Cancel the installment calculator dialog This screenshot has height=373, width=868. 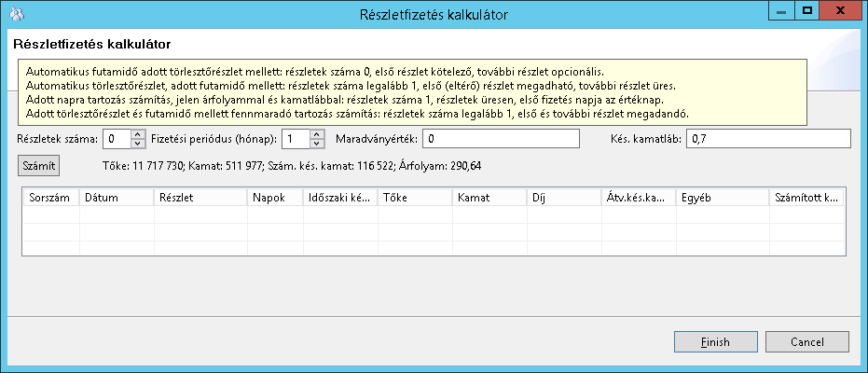click(806, 342)
